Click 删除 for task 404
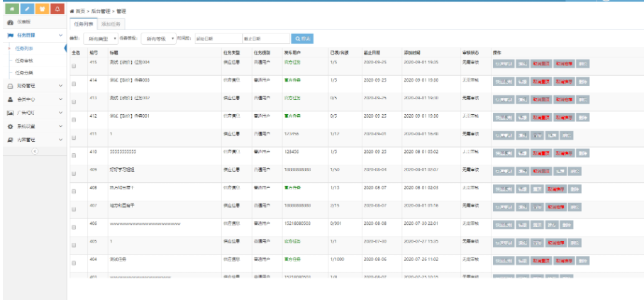Image resolution: width=644 pixels, height=300 pixels. coord(582,260)
